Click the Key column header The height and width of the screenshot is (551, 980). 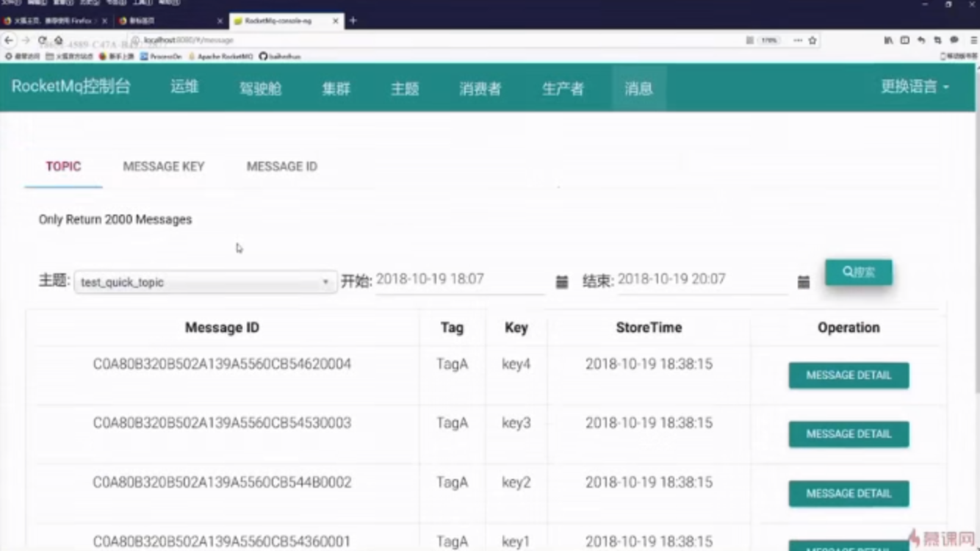tap(516, 328)
